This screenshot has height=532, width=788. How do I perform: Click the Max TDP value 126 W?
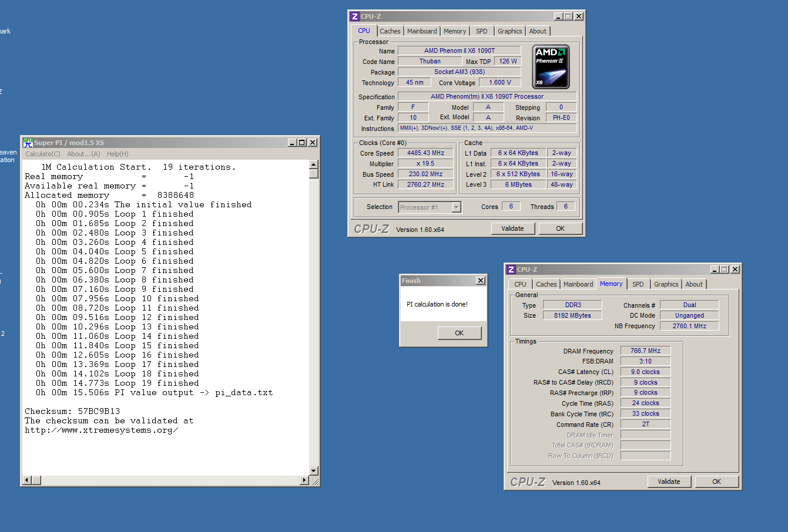point(508,61)
